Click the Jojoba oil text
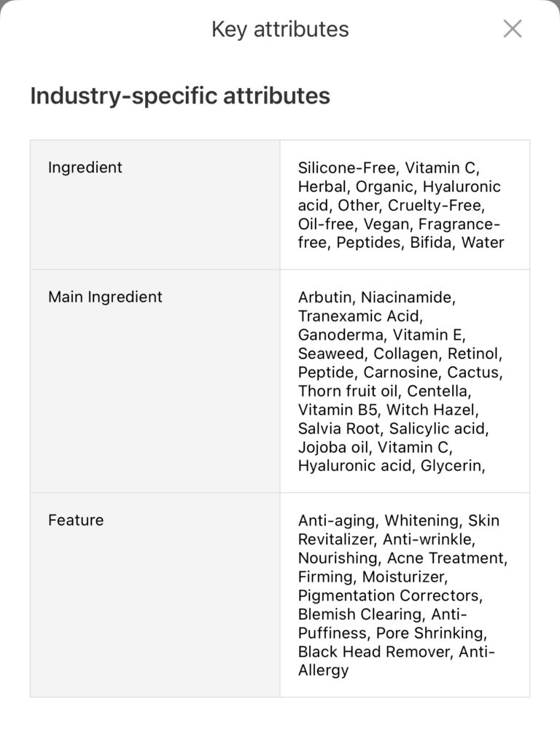Image resolution: width=560 pixels, height=729 pixels. [332, 448]
